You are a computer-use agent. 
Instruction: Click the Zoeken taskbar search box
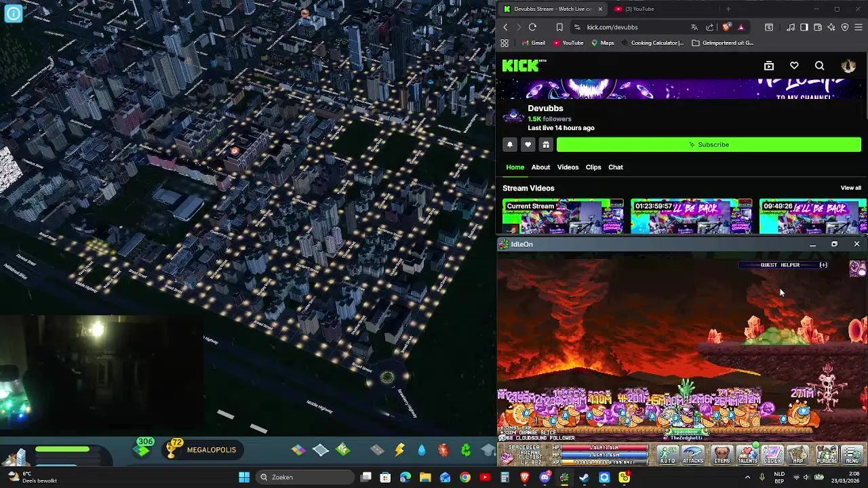[x=307, y=477]
